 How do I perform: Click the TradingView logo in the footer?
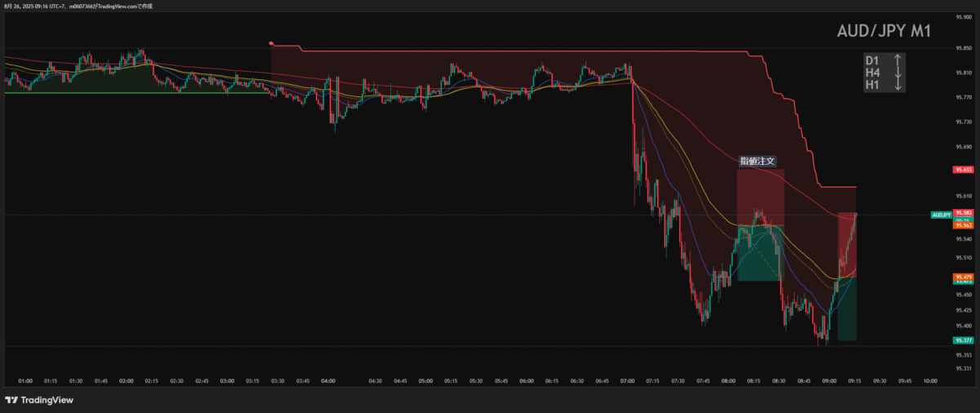[x=39, y=400]
